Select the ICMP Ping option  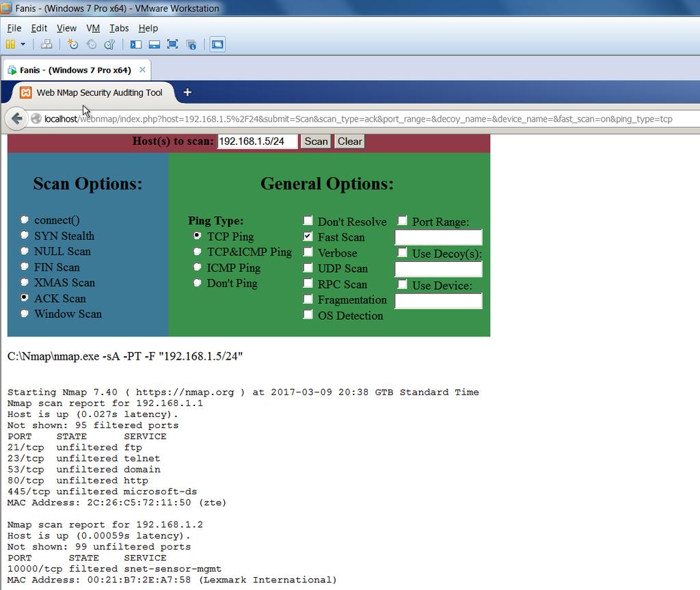[197, 267]
